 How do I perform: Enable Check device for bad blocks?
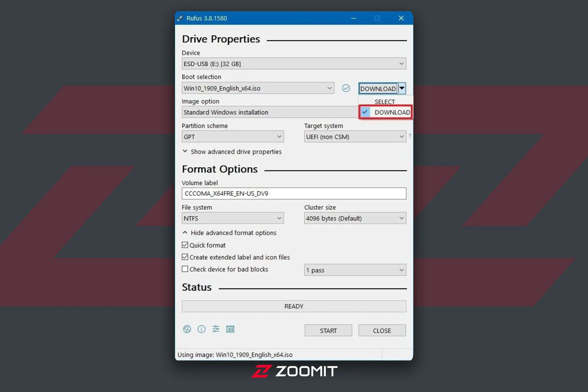click(x=185, y=269)
